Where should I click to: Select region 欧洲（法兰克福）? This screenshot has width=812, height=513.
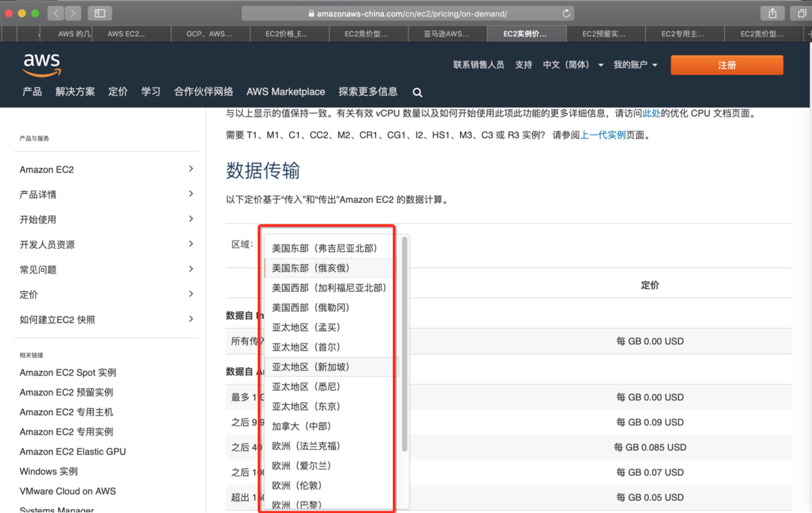coord(332,446)
